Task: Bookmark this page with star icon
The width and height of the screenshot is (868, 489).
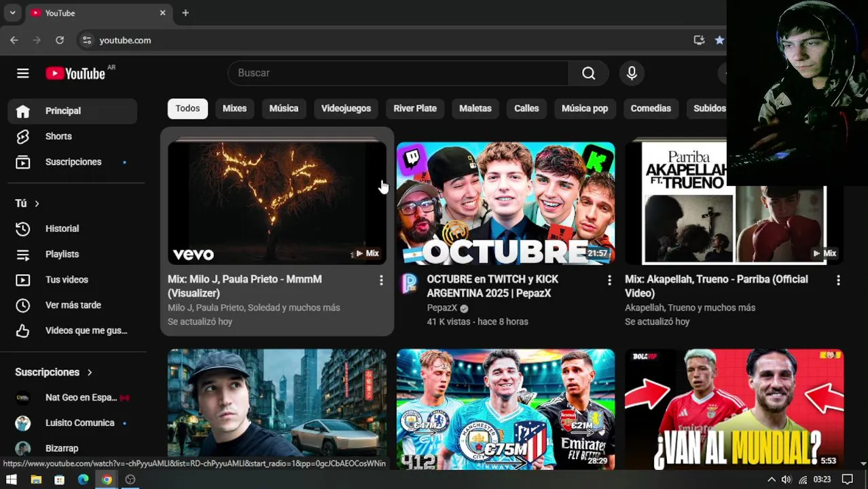Action: [719, 40]
